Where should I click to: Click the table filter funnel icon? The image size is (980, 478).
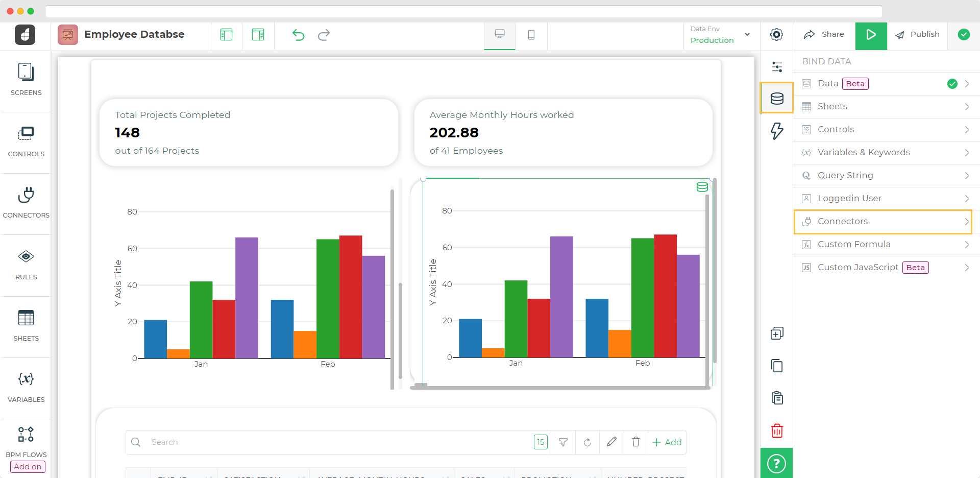point(563,442)
